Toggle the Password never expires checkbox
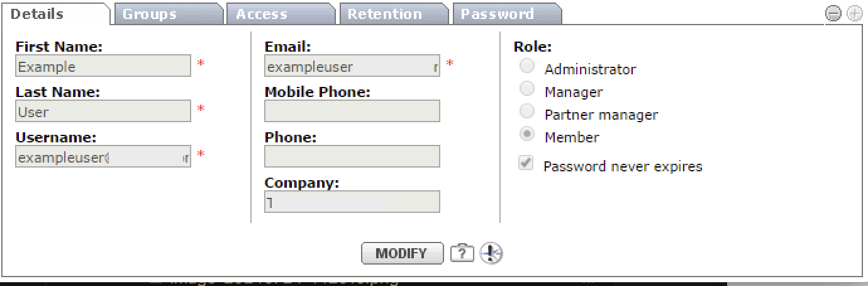 coord(526,164)
